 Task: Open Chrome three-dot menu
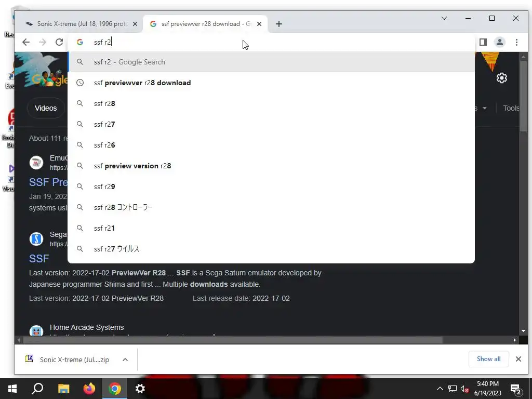pyautogui.click(x=516, y=42)
